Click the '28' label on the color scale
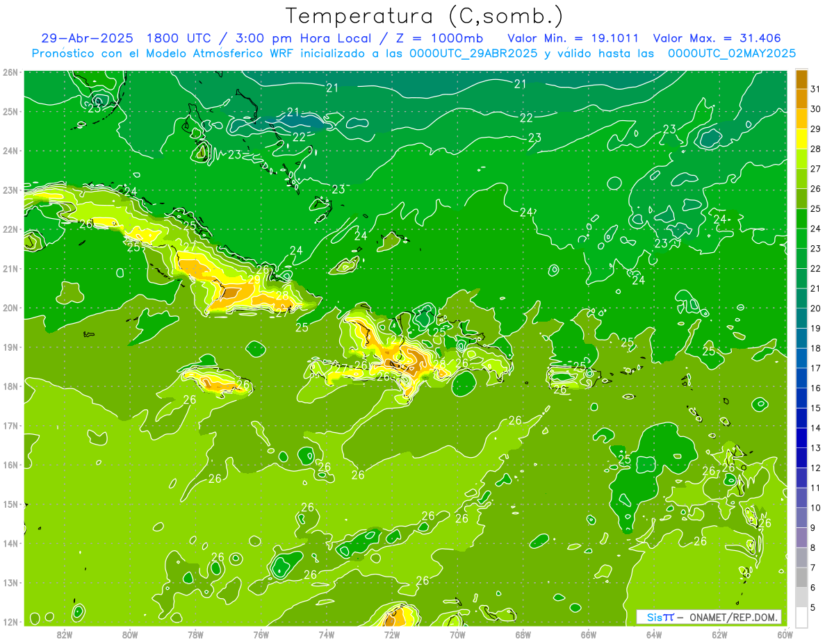The width and height of the screenshot is (834, 644). [x=815, y=149]
